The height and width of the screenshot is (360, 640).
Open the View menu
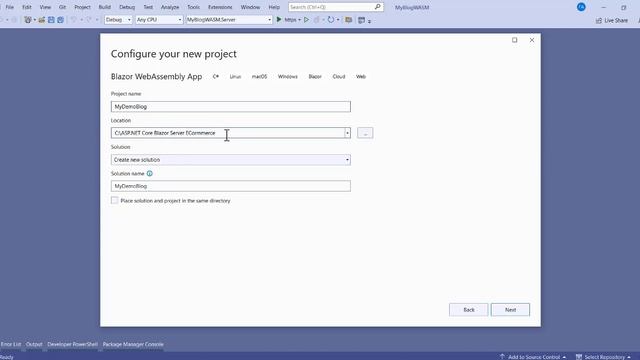pyautogui.click(x=45, y=7)
